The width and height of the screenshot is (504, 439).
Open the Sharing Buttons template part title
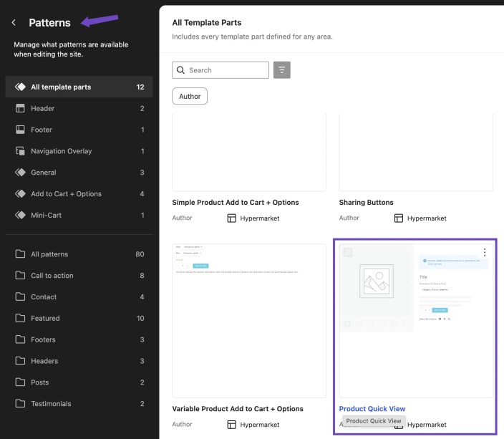[366, 202]
